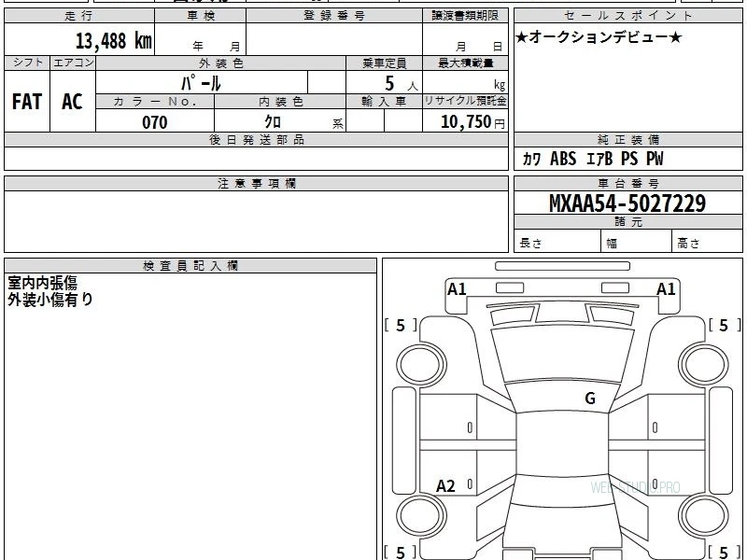Click the kg unit in load cell
The height and width of the screenshot is (560, 747).
500,85
